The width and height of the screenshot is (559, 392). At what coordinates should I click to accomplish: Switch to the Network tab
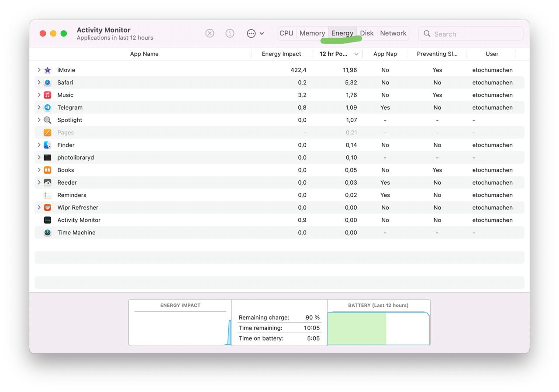pyautogui.click(x=393, y=33)
